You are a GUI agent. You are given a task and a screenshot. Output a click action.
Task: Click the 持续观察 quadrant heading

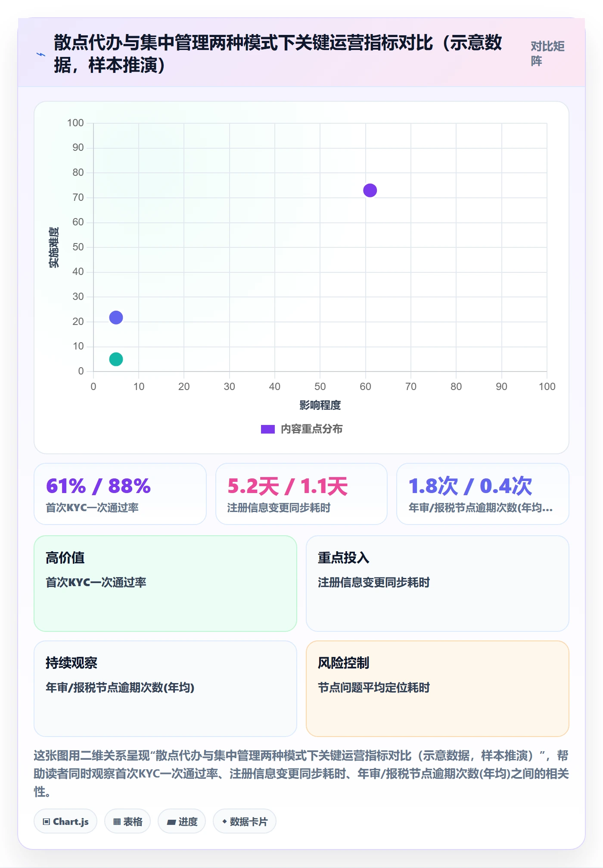point(71,663)
